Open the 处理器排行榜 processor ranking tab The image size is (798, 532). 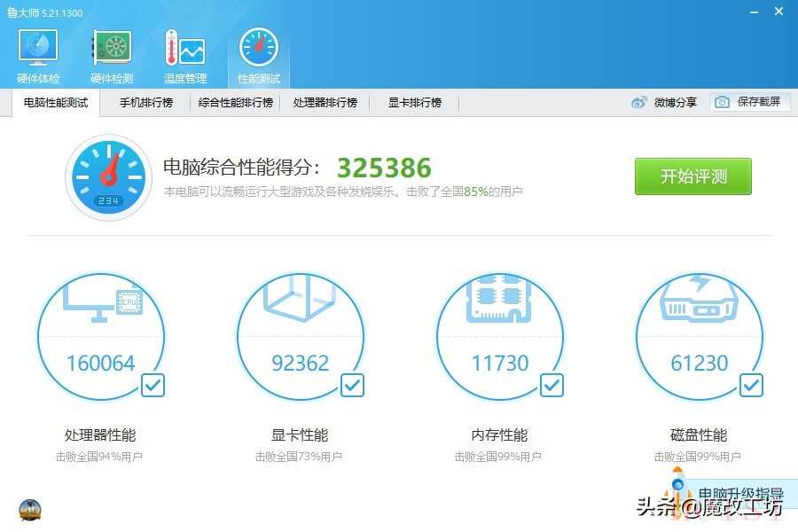(325, 103)
